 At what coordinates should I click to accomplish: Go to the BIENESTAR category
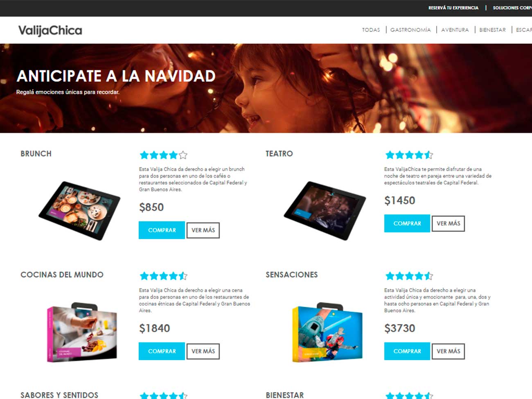(493, 30)
